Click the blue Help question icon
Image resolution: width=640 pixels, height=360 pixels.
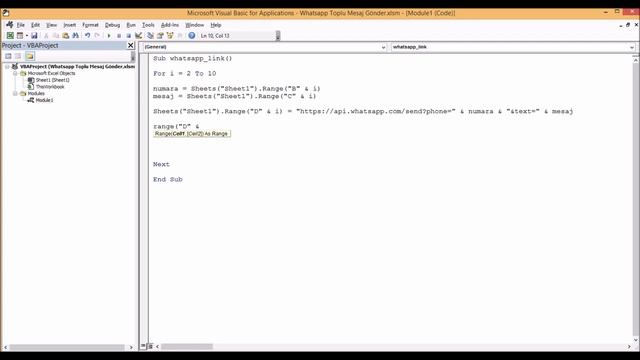pyautogui.click(x=192, y=36)
